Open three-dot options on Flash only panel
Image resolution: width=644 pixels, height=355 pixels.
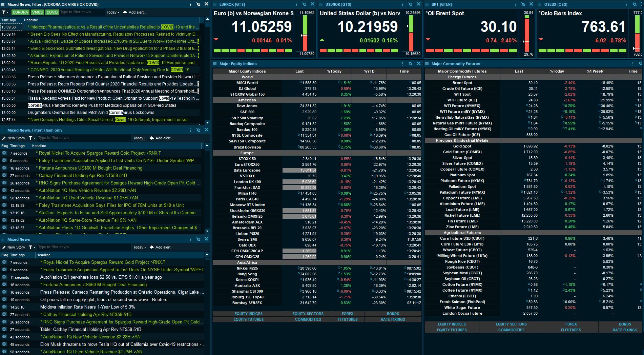190,130
